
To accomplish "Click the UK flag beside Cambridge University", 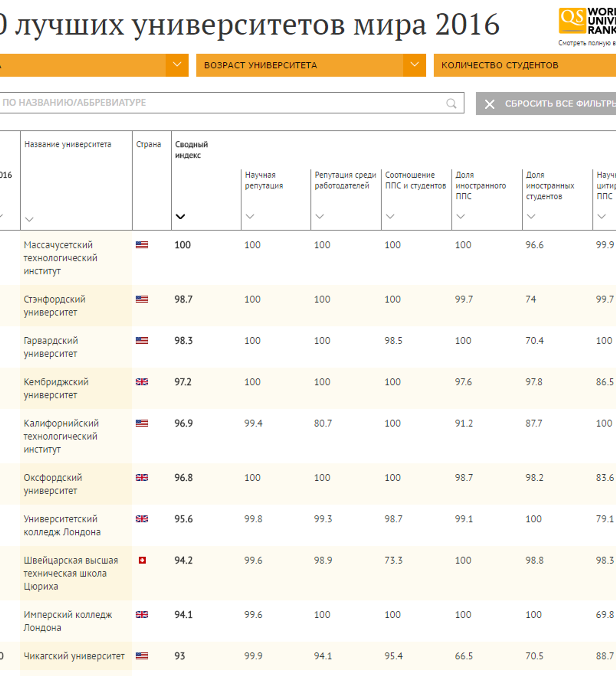I will point(141,382).
